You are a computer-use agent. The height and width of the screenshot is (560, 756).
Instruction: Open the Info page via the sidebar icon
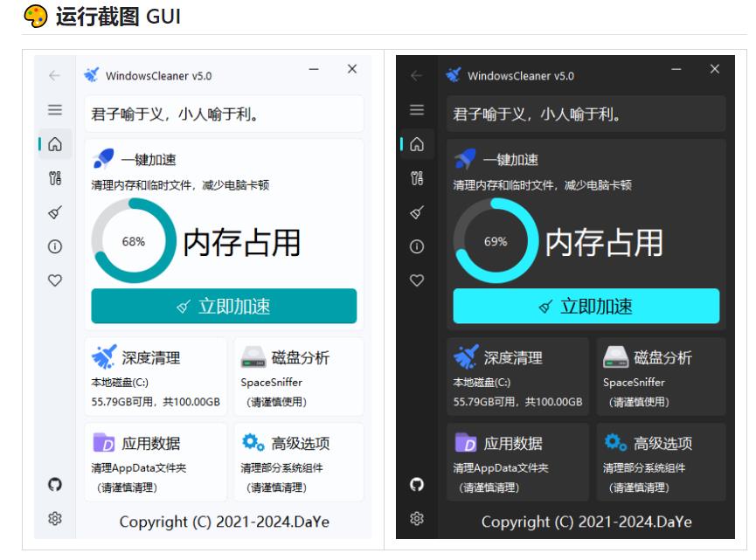(54, 246)
